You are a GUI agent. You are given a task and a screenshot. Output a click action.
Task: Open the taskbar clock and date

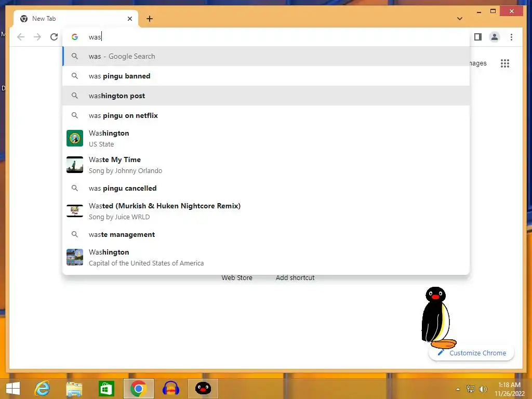pos(509,389)
